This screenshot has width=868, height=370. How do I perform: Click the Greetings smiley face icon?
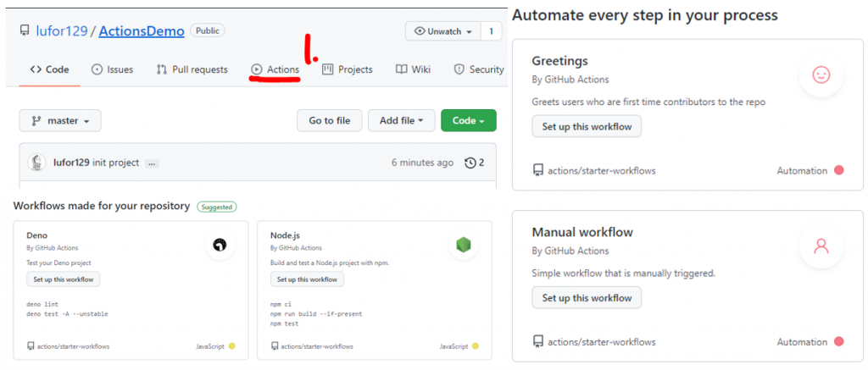pyautogui.click(x=821, y=75)
